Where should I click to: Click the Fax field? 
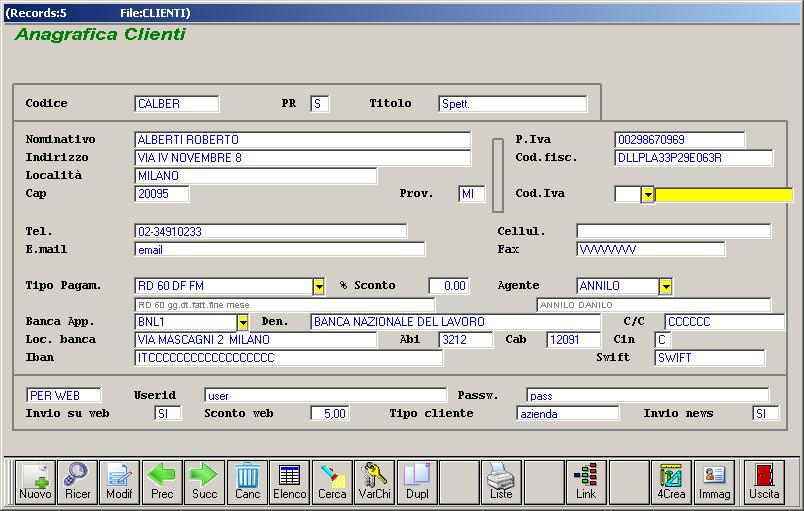click(x=651, y=250)
